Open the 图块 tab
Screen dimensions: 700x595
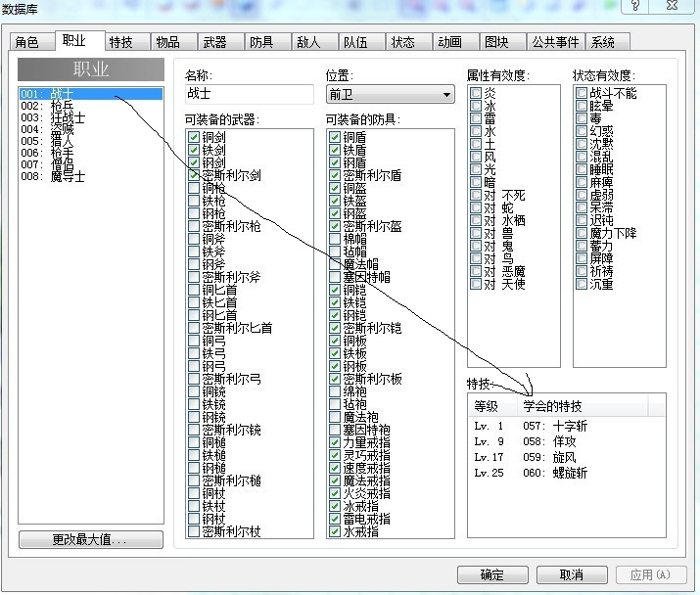(x=502, y=42)
